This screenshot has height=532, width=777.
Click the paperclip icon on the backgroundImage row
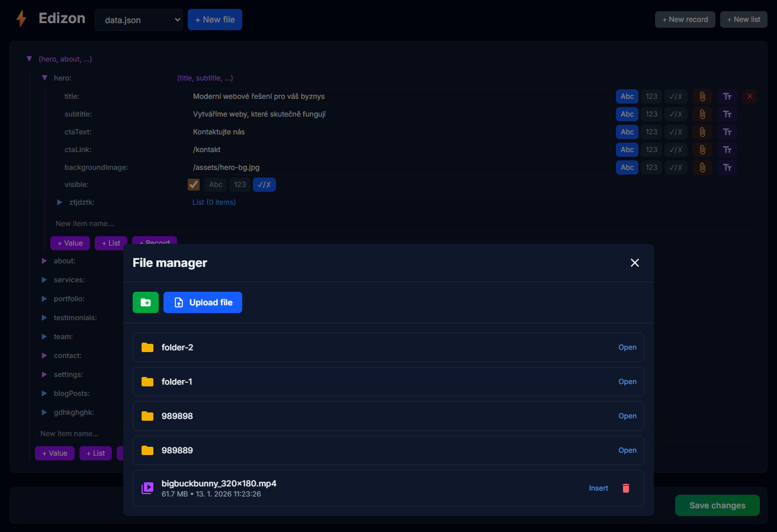tap(702, 167)
